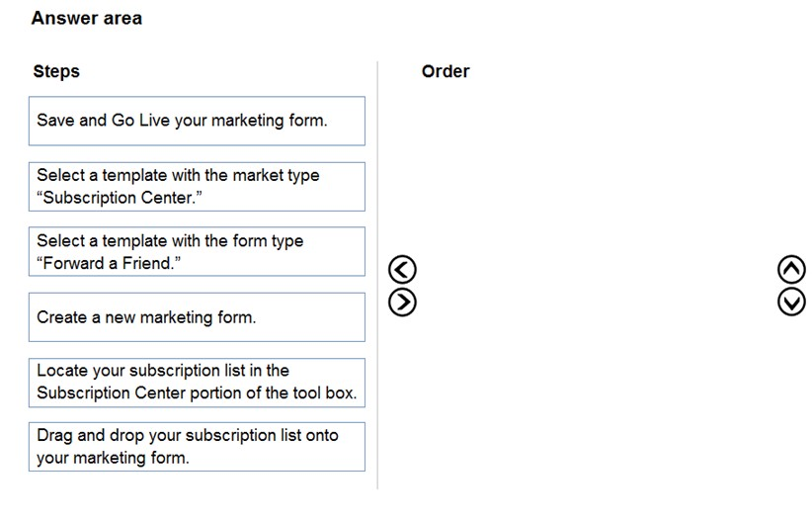
Task: Click the right arrow move-to-order icon
Action: point(402,303)
